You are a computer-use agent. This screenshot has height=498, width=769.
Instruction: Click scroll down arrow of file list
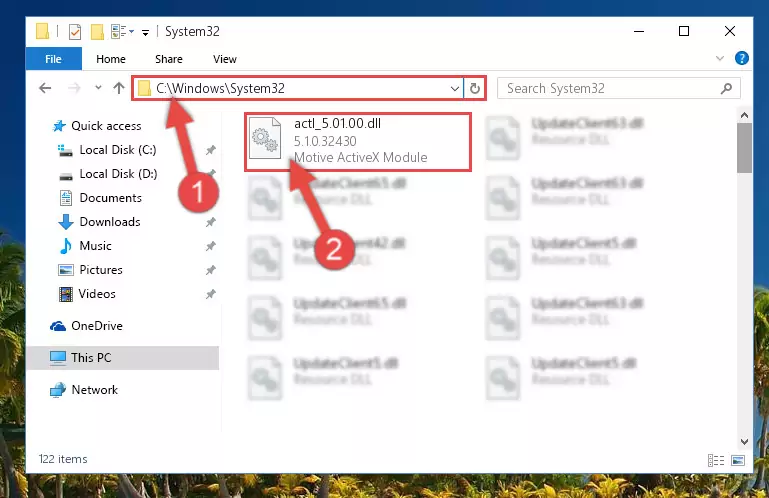tap(744, 442)
